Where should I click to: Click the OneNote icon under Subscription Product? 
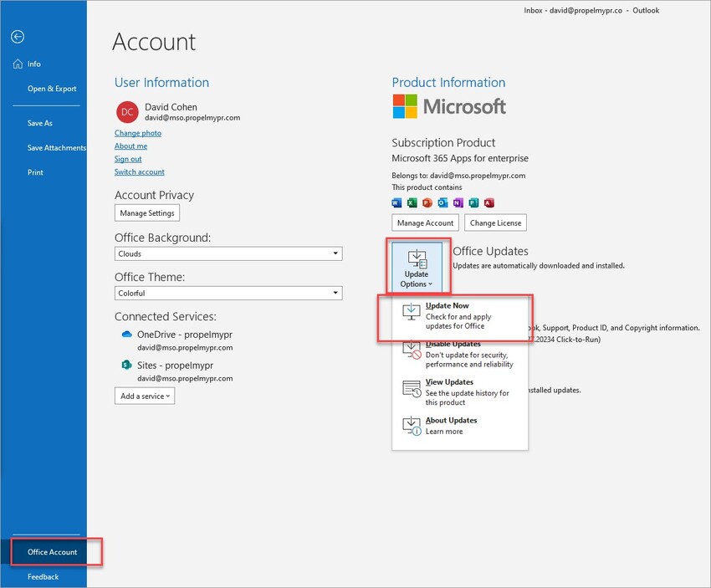pos(457,202)
